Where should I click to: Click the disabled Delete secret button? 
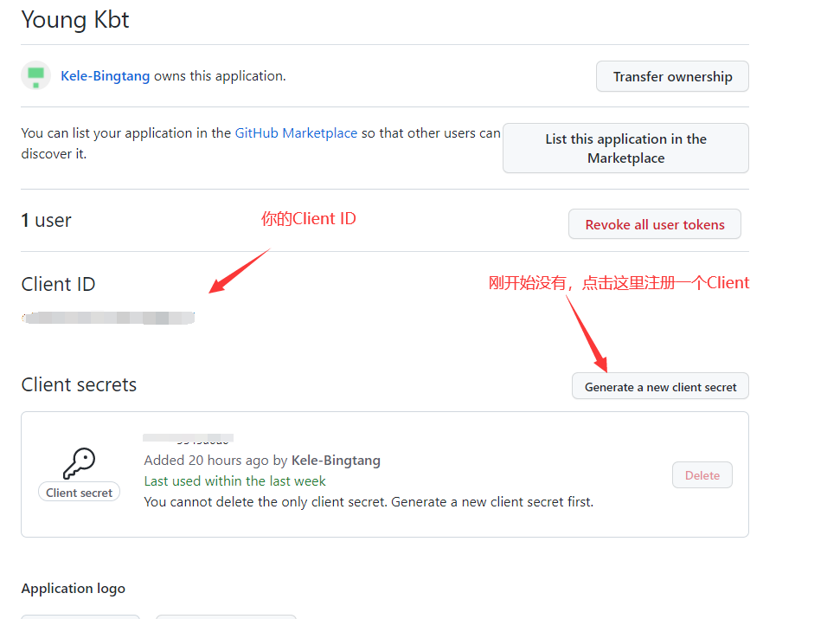tap(702, 475)
